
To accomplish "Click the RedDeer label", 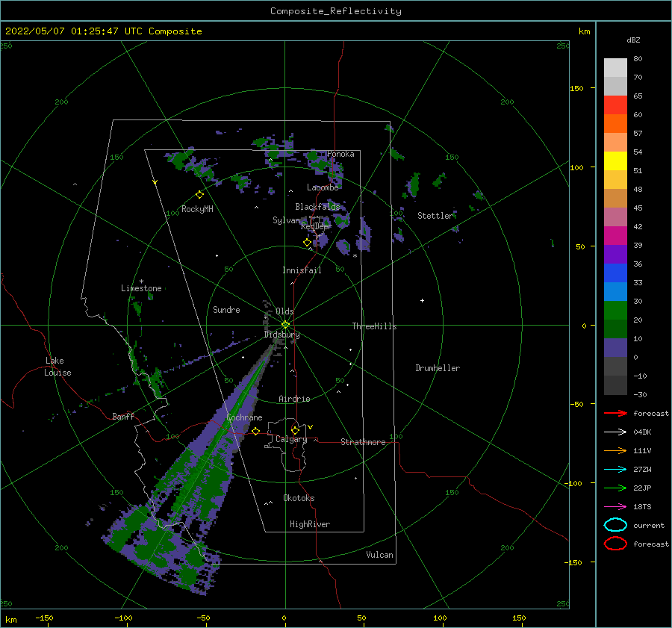I will (317, 226).
